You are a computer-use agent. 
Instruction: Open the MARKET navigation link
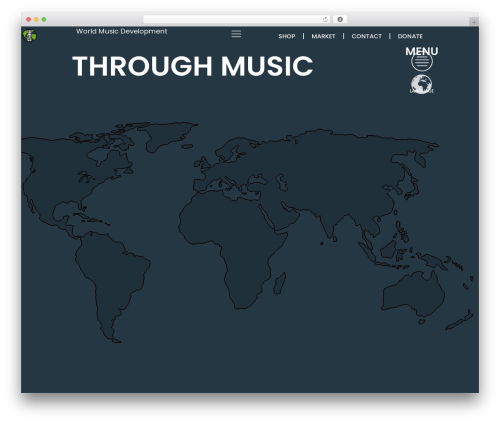pyautogui.click(x=323, y=36)
